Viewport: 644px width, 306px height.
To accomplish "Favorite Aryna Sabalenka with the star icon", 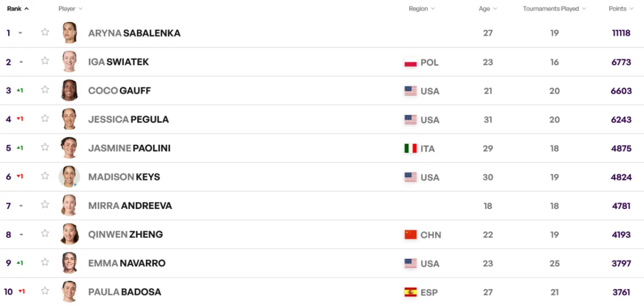I will (x=45, y=32).
